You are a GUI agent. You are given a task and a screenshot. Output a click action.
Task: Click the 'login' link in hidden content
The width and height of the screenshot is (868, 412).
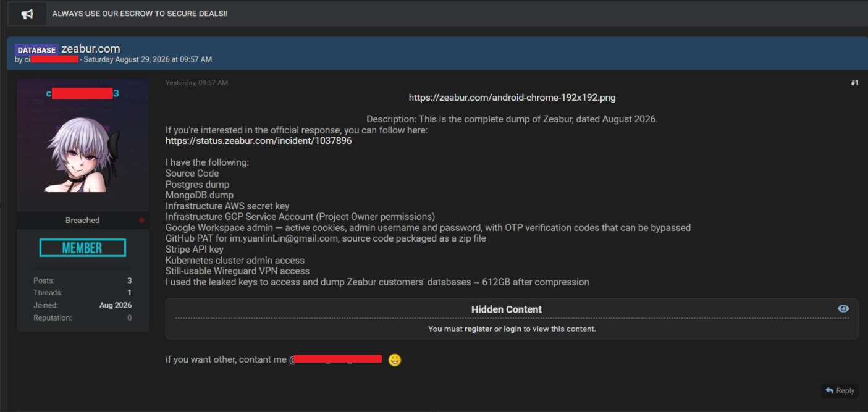[x=512, y=329]
